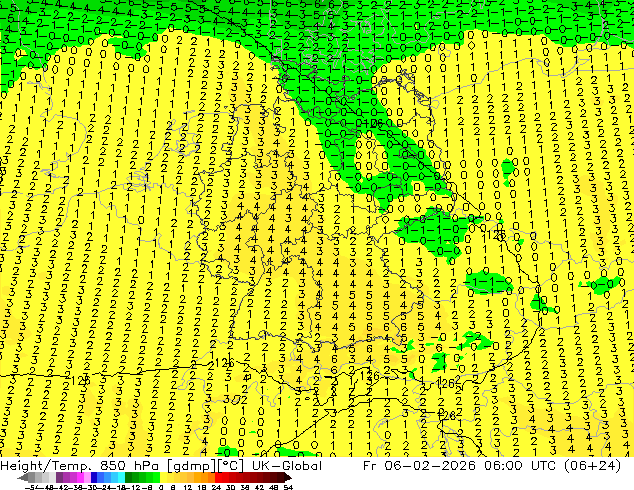Screen dimensions: 634x490
Task: Select the cyan legend swatch
Action: (x=121, y=478)
